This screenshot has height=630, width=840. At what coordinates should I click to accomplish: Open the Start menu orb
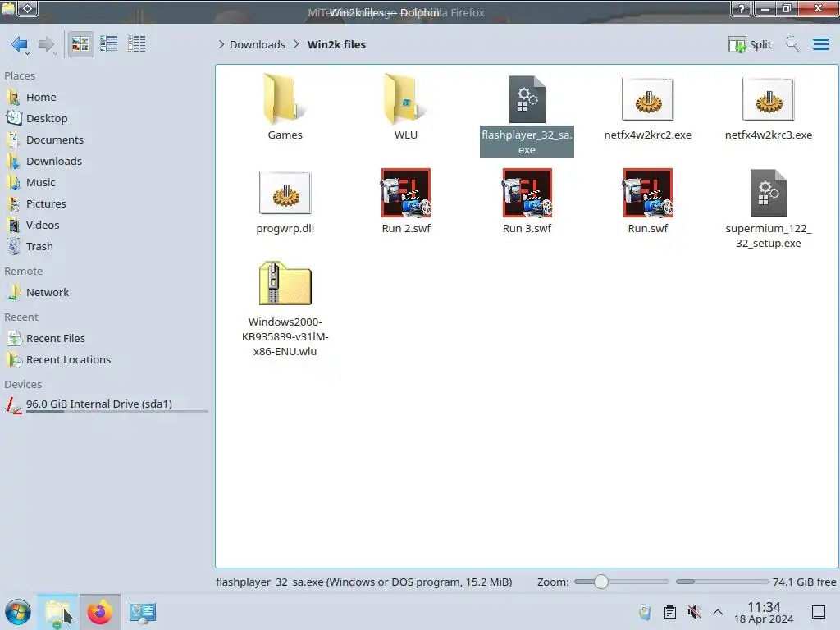tap(18, 612)
